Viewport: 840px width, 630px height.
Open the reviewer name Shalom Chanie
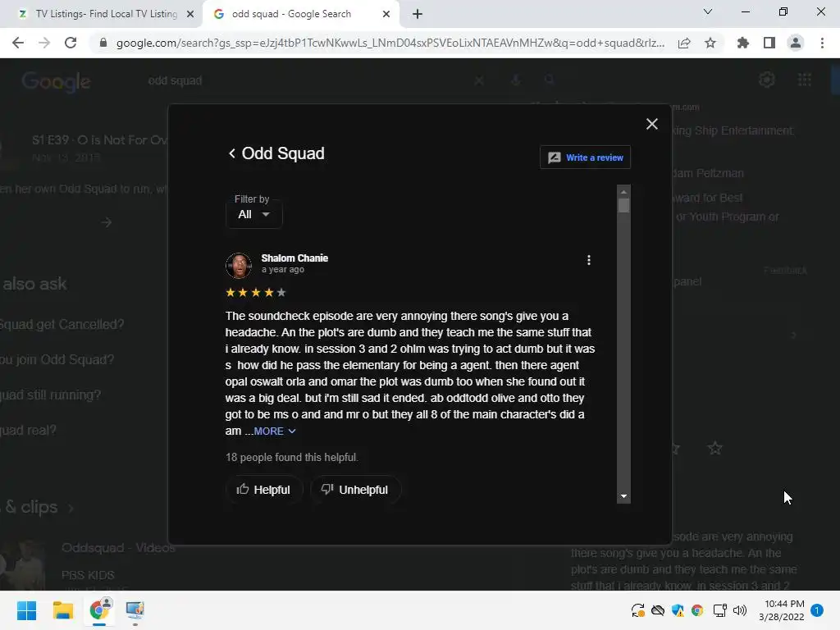click(294, 258)
